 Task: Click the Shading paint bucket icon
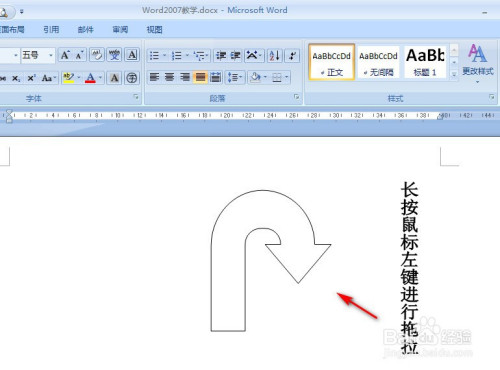coord(256,78)
